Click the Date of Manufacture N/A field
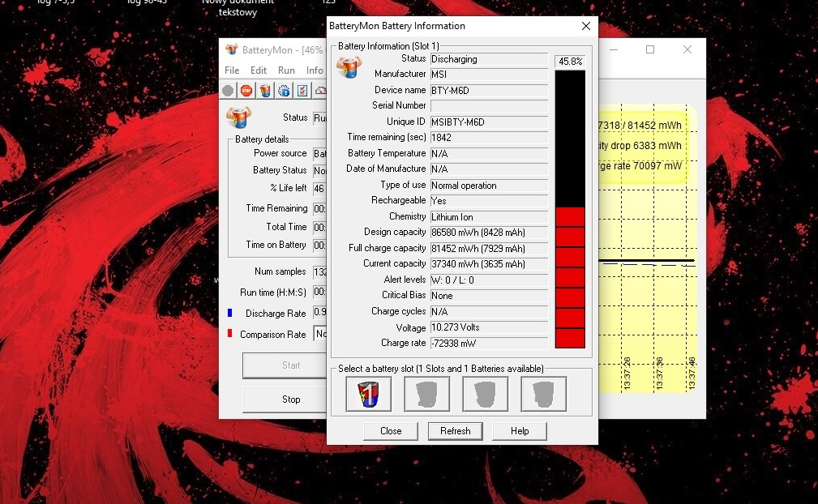 coord(489,169)
